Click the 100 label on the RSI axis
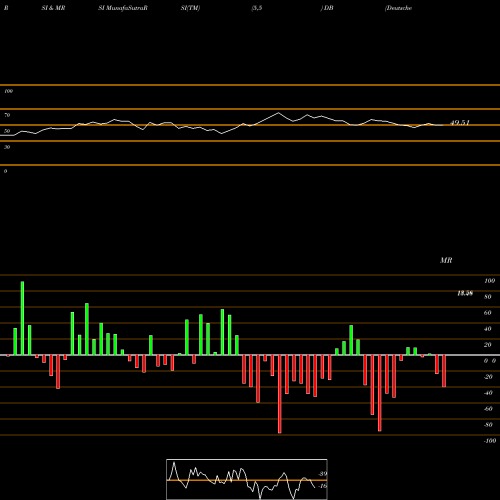The image size is (500, 500). click(8, 91)
